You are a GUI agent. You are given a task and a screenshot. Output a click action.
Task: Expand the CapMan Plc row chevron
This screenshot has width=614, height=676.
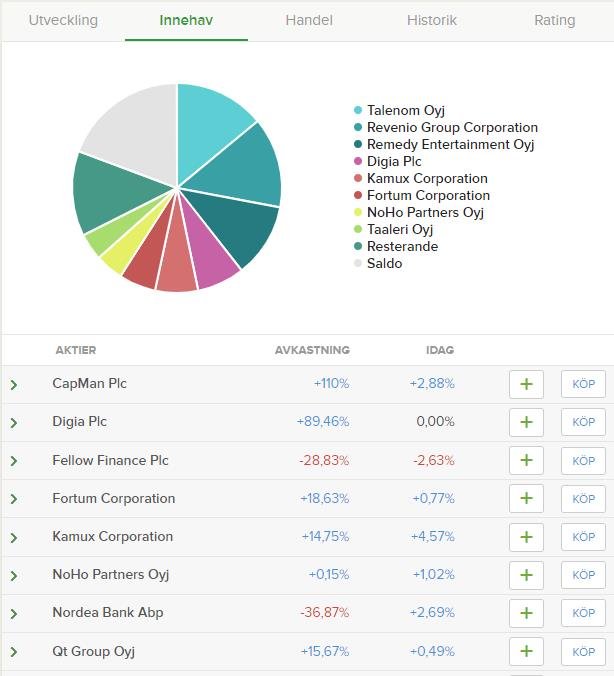(x=14, y=385)
